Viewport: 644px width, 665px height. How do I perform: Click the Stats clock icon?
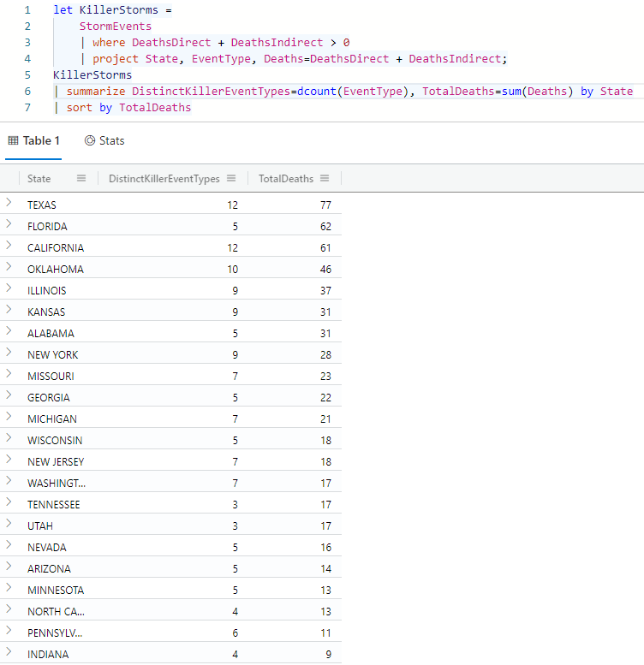90,140
